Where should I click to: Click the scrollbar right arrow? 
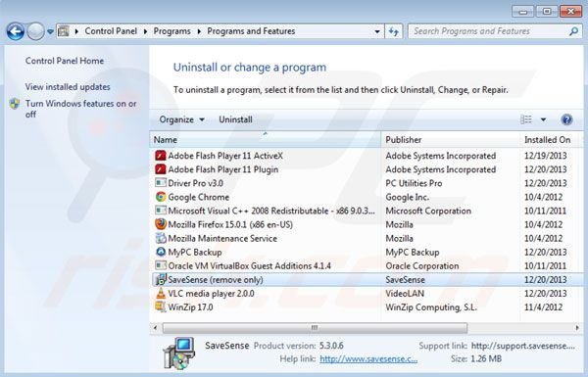pyautogui.click(x=577, y=327)
